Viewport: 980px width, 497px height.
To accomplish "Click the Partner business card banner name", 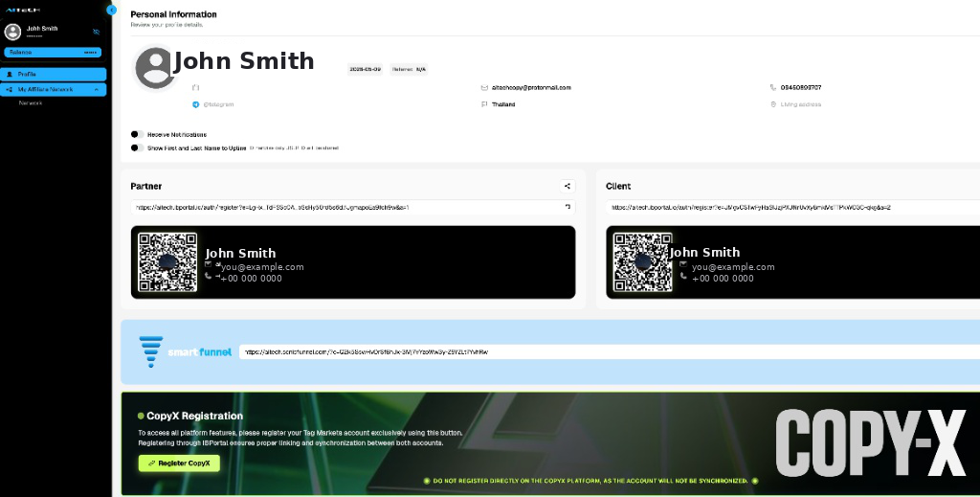I will coord(240,253).
